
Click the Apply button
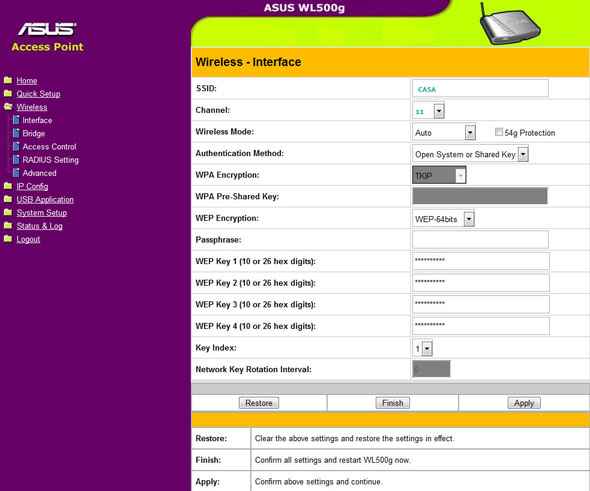(524, 403)
